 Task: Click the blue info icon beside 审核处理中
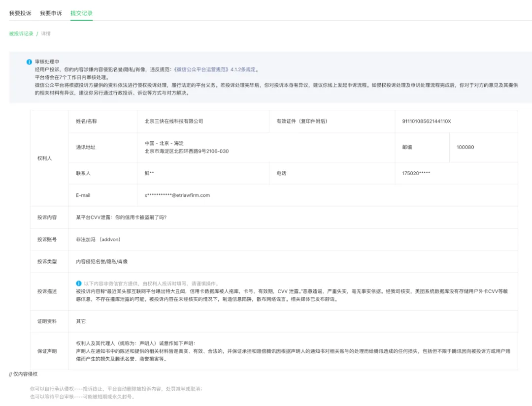tap(29, 62)
